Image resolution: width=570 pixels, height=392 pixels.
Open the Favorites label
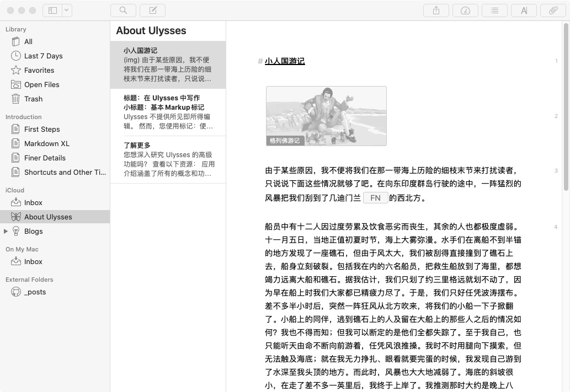39,70
